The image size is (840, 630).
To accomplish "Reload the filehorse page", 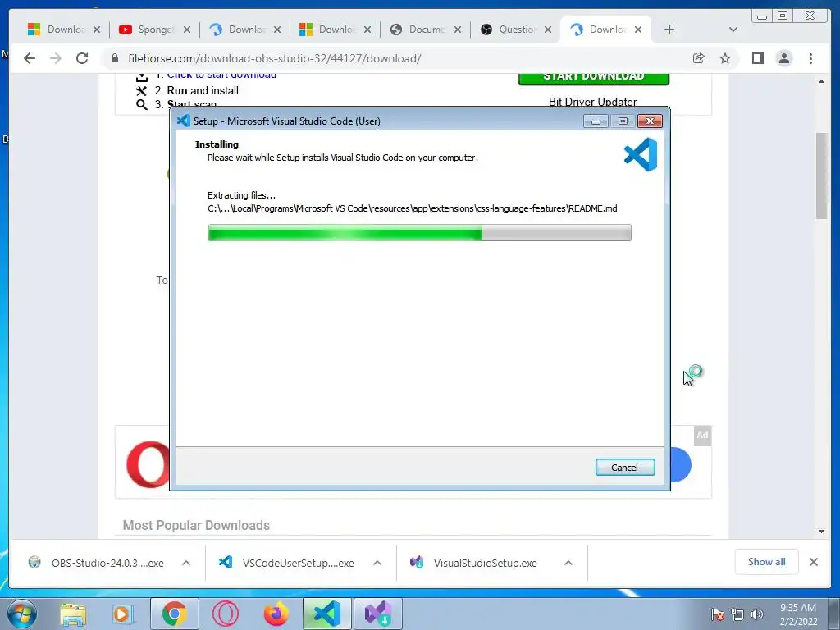I will (82, 58).
